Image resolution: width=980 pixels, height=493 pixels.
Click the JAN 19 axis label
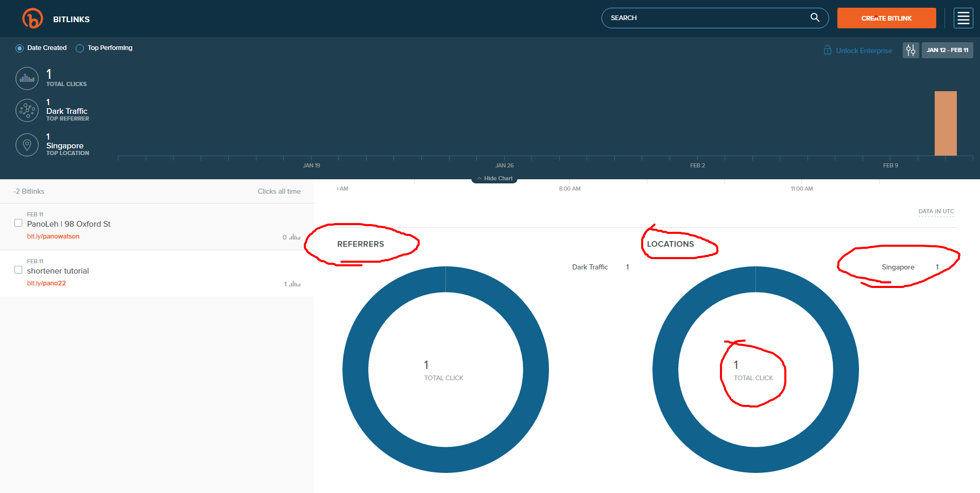click(x=312, y=165)
